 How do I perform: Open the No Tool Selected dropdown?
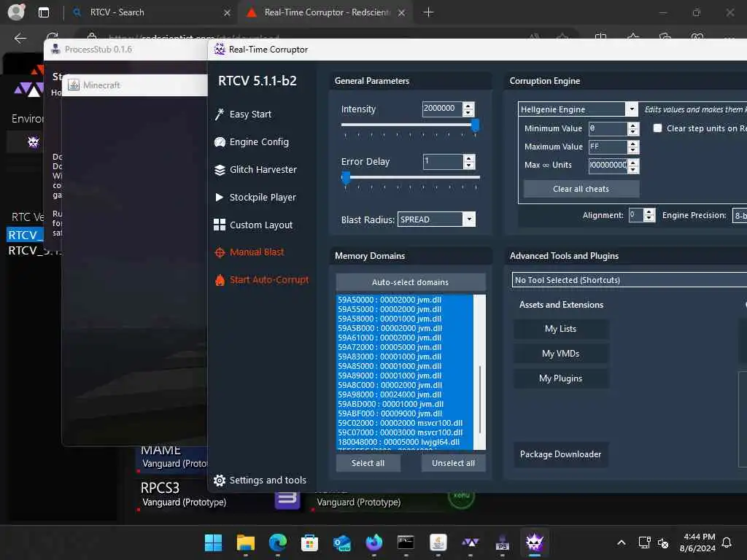[630, 280]
